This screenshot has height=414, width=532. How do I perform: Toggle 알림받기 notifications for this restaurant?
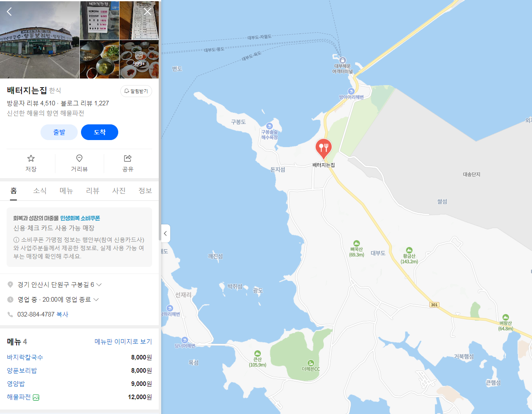click(136, 91)
